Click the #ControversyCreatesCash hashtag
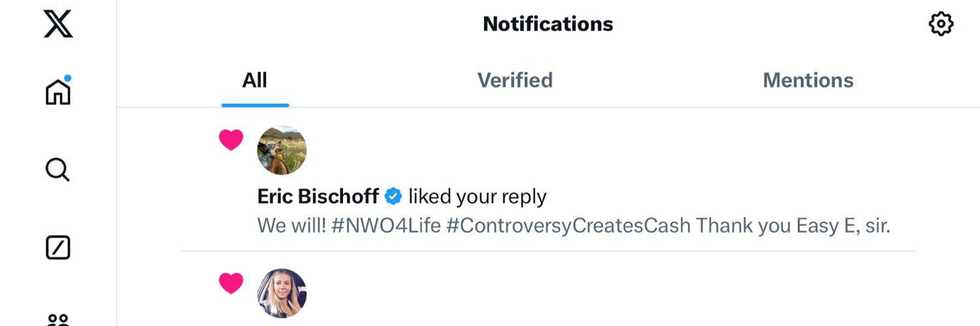980x326 pixels. 570,226
